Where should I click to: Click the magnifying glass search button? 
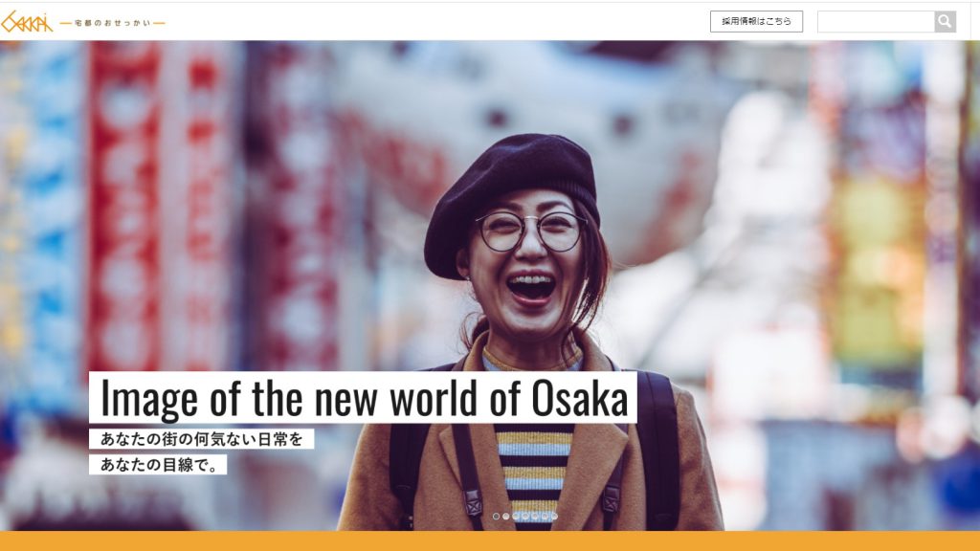coord(945,22)
